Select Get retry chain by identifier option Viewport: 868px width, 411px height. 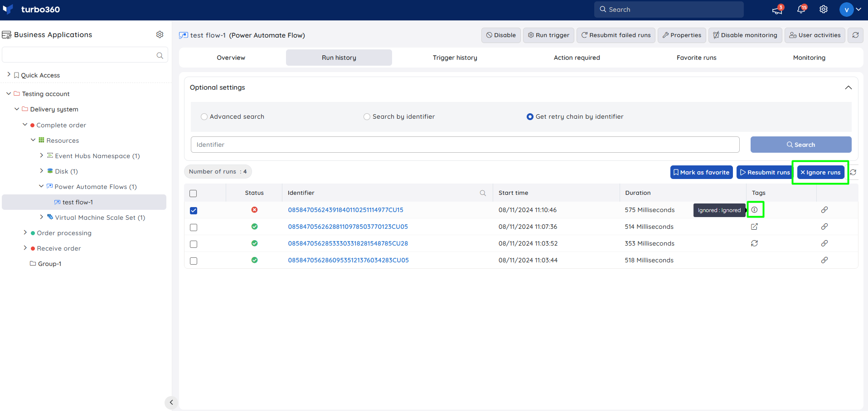click(530, 117)
